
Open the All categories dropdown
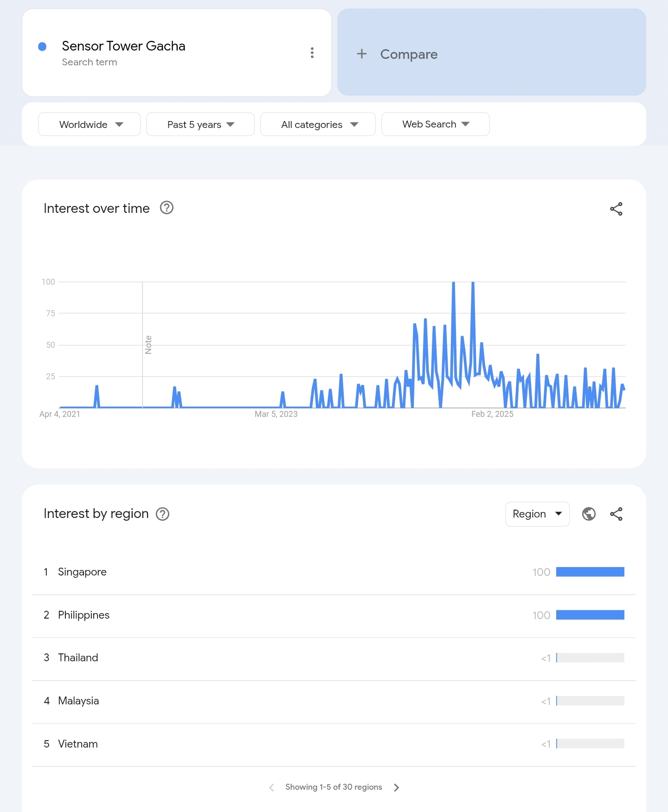[318, 124]
